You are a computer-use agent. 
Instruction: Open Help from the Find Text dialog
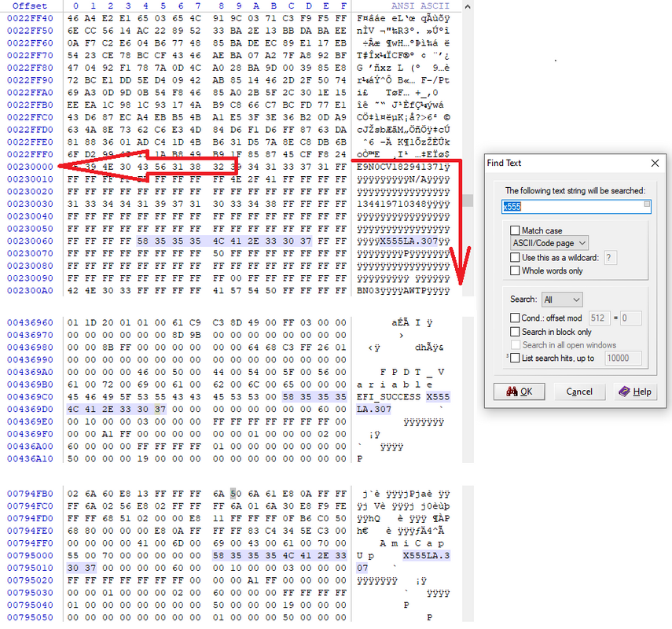tap(636, 392)
